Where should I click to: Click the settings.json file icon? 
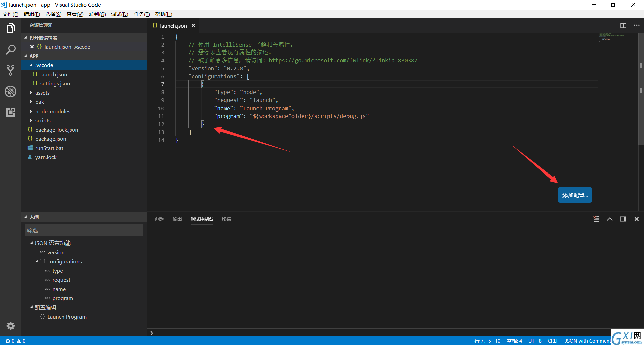click(35, 83)
